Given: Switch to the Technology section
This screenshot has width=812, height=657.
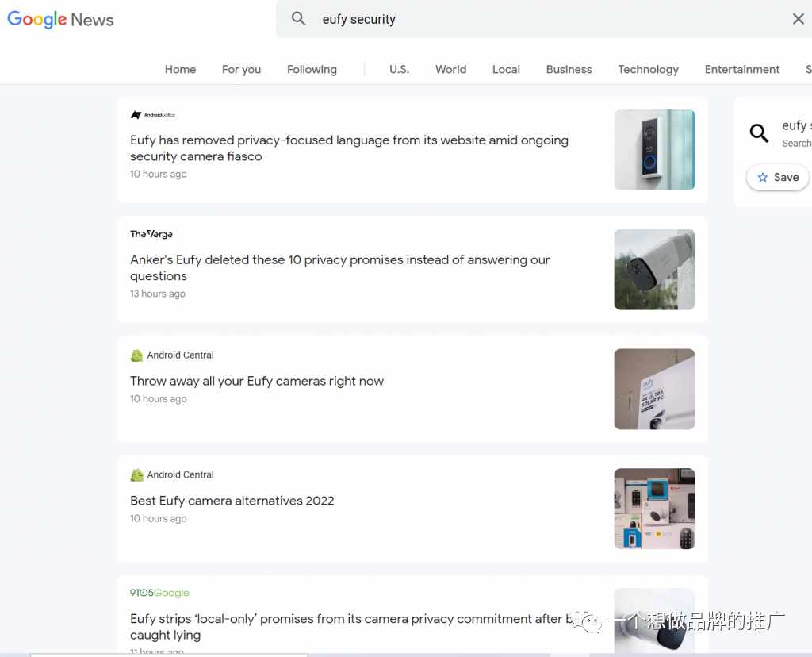Looking at the screenshot, I should pyautogui.click(x=648, y=70).
